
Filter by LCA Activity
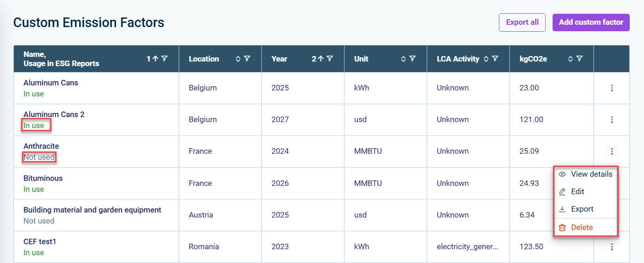coord(495,59)
